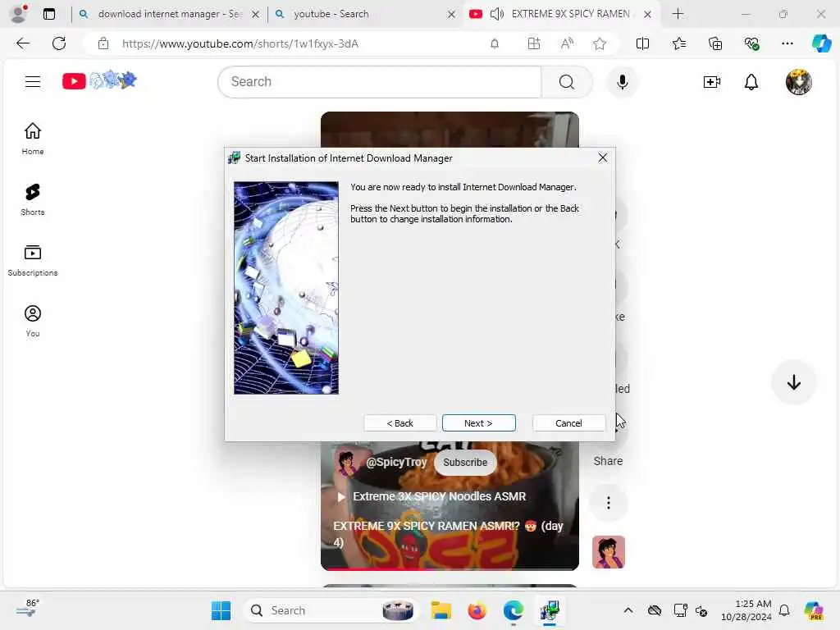This screenshot has width=840, height=630.
Task: Open Edge split screen
Action: (x=642, y=43)
